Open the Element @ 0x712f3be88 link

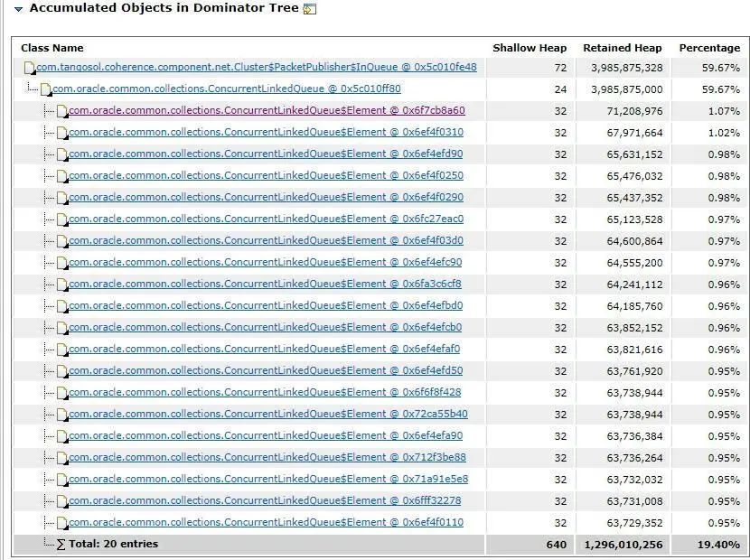[x=267, y=458]
